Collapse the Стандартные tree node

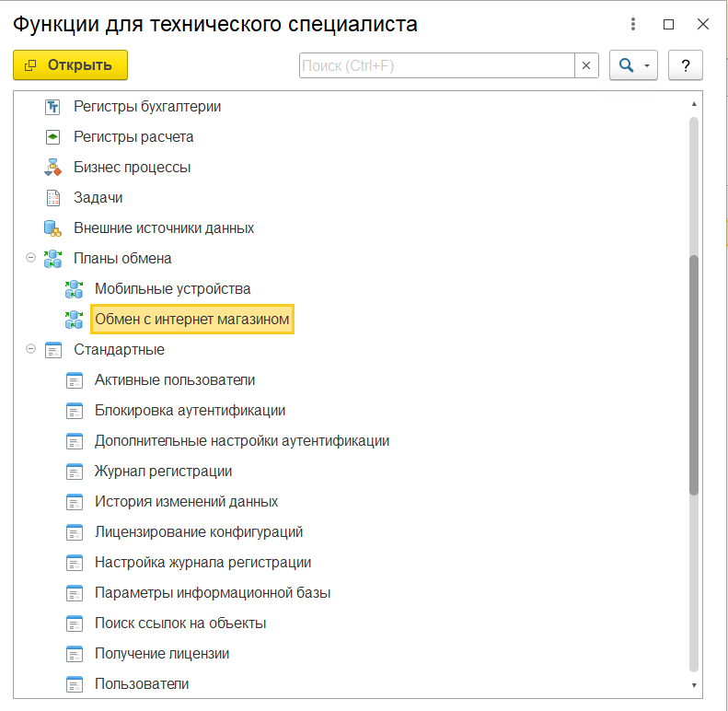click(x=31, y=350)
